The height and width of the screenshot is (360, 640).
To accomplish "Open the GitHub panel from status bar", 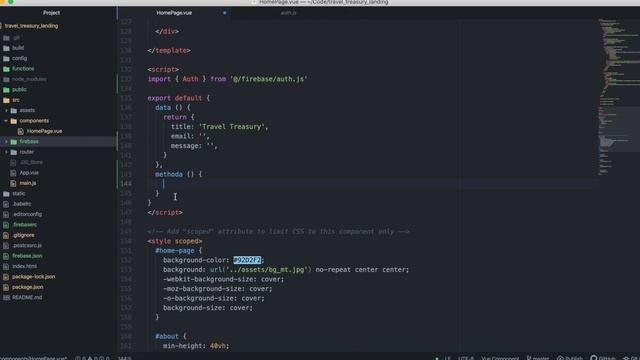I will 602,358.
